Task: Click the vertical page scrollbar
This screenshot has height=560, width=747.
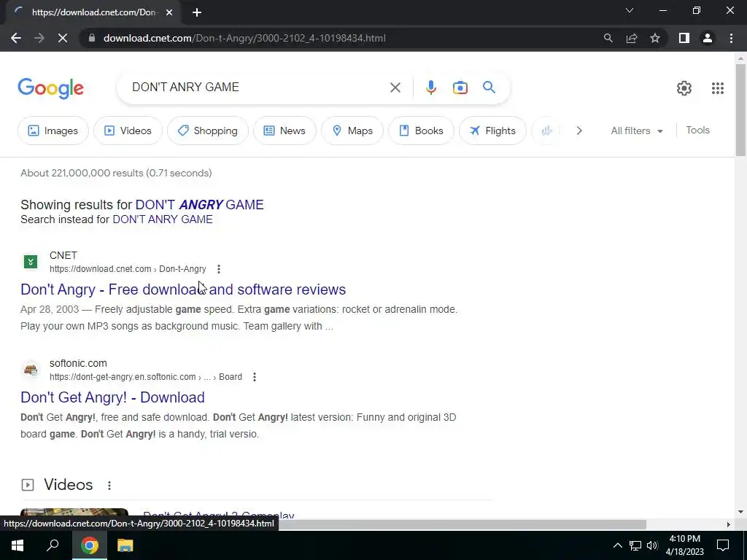Action: [x=740, y=109]
